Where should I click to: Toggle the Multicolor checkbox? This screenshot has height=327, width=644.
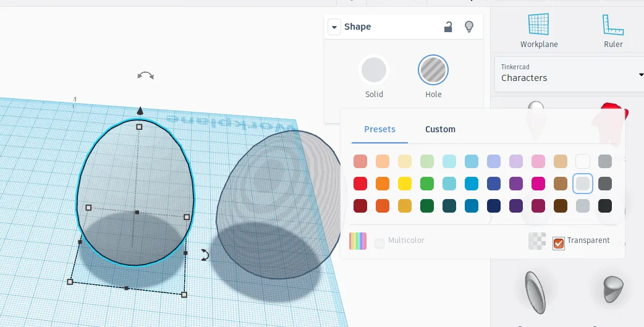click(379, 243)
